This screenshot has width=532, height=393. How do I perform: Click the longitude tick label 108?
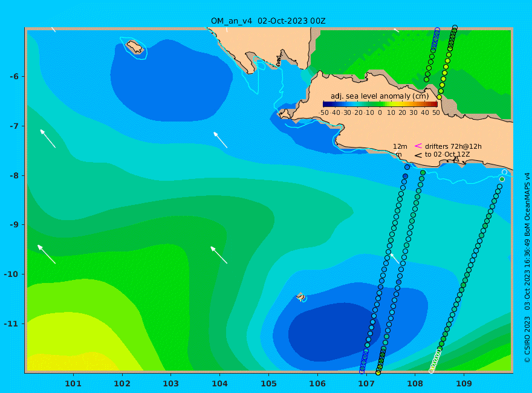pyautogui.click(x=415, y=384)
